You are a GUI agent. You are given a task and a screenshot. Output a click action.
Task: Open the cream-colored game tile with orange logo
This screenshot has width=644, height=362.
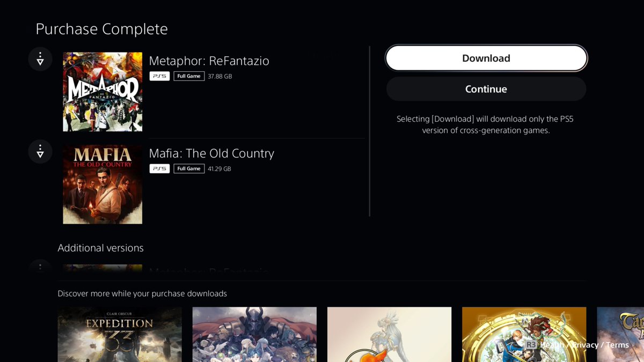(389, 335)
